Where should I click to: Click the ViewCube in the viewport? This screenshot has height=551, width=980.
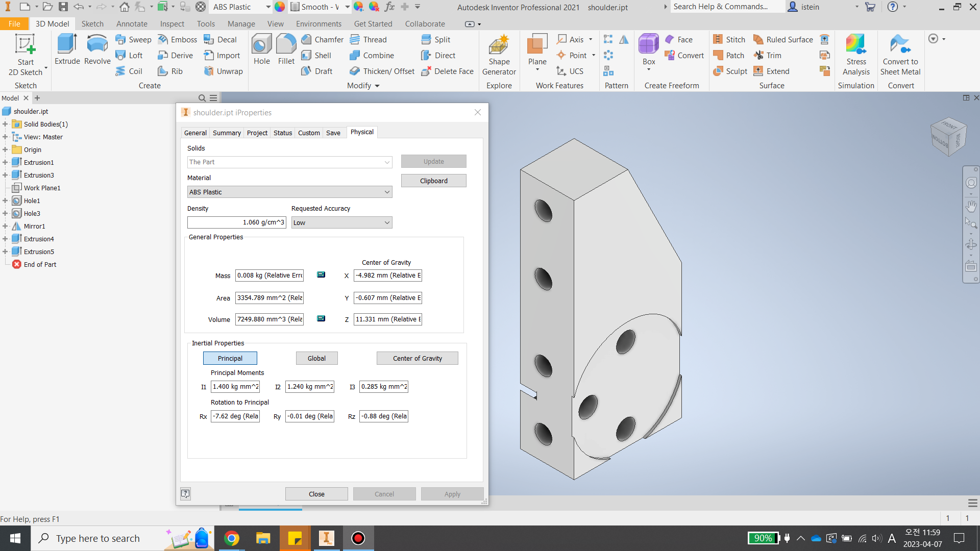coord(948,137)
